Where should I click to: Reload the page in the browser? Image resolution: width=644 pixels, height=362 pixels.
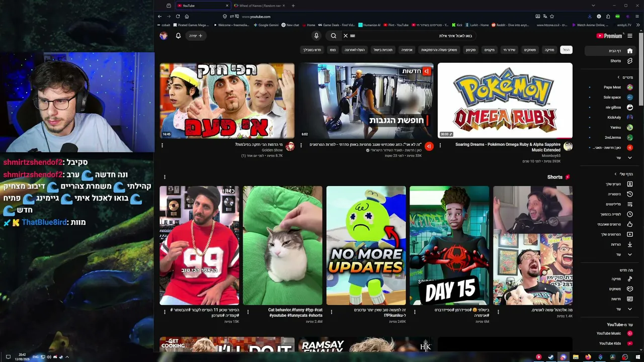pyautogui.click(x=178, y=16)
